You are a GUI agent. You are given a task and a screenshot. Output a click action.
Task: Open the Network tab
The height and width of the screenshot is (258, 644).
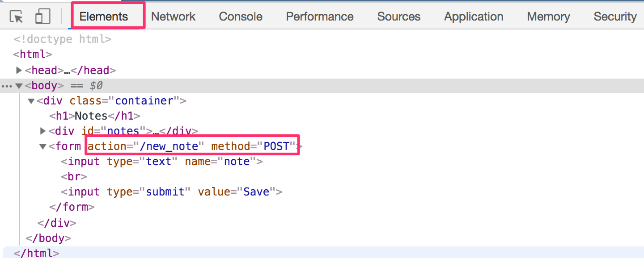[173, 17]
